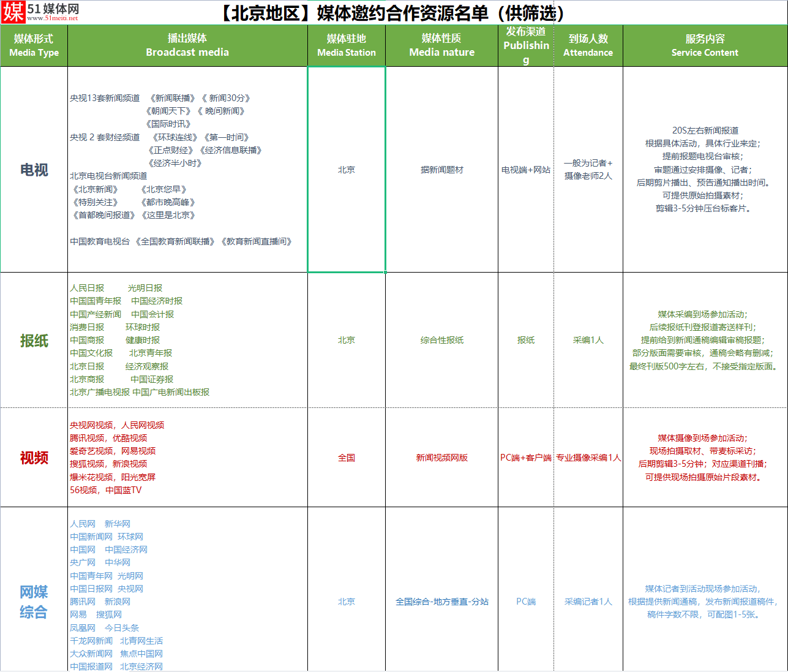Click the 采编1人 cell
The image size is (788, 672).
(588, 340)
